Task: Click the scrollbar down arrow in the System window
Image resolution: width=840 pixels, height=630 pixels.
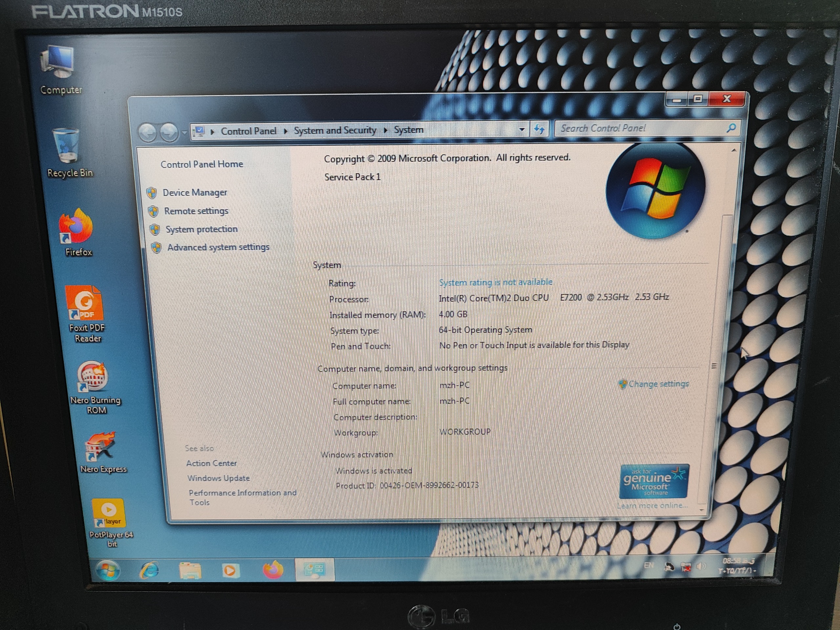Action: pos(702,510)
